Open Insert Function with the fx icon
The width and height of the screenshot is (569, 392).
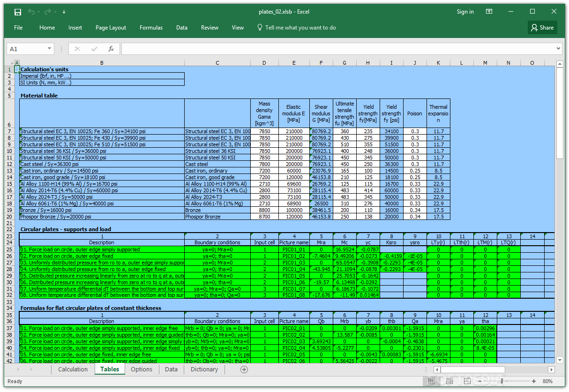click(x=111, y=49)
